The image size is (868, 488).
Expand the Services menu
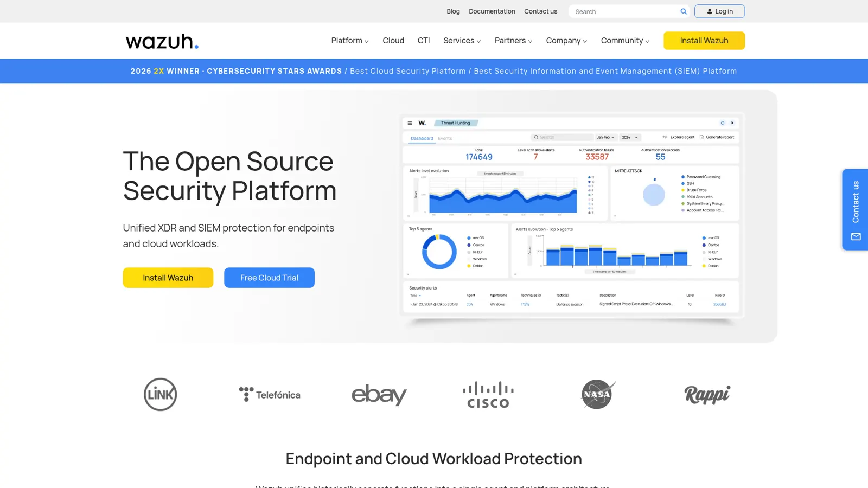(462, 41)
